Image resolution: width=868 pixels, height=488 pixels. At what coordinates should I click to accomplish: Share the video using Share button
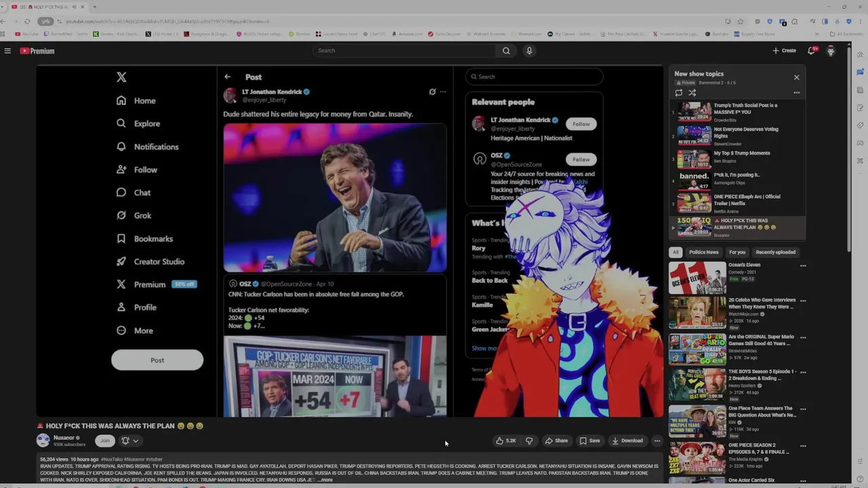coord(556,441)
